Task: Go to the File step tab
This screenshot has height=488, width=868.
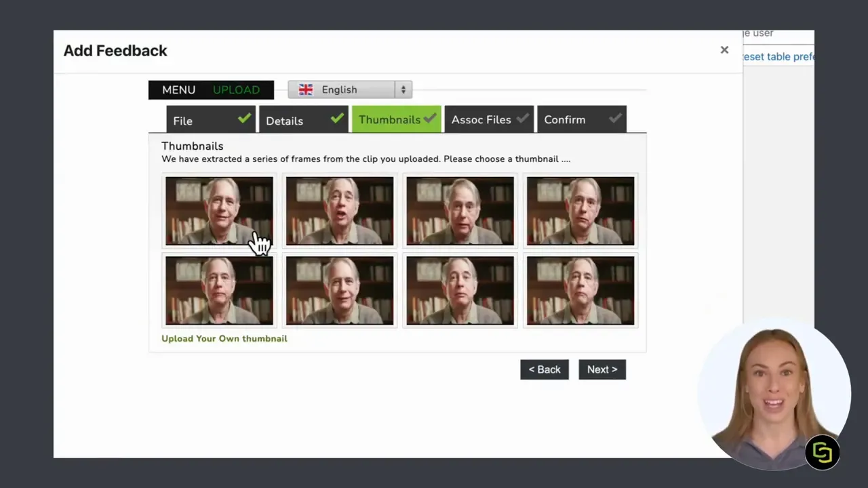Action: tap(211, 119)
